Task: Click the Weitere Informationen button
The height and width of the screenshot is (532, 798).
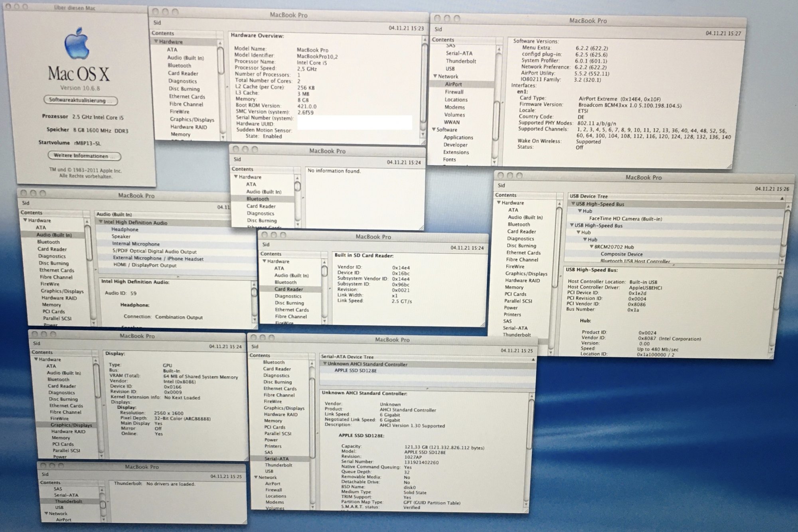Action: 84,156
